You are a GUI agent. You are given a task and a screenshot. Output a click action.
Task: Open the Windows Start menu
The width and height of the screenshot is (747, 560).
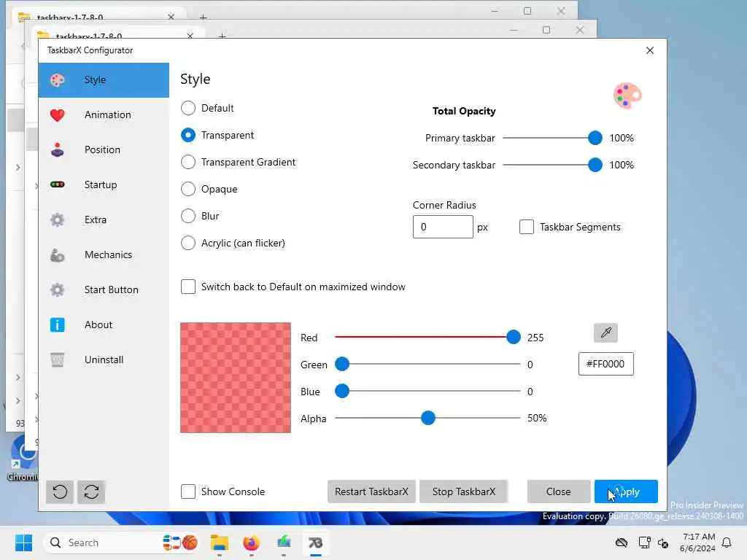(23, 542)
